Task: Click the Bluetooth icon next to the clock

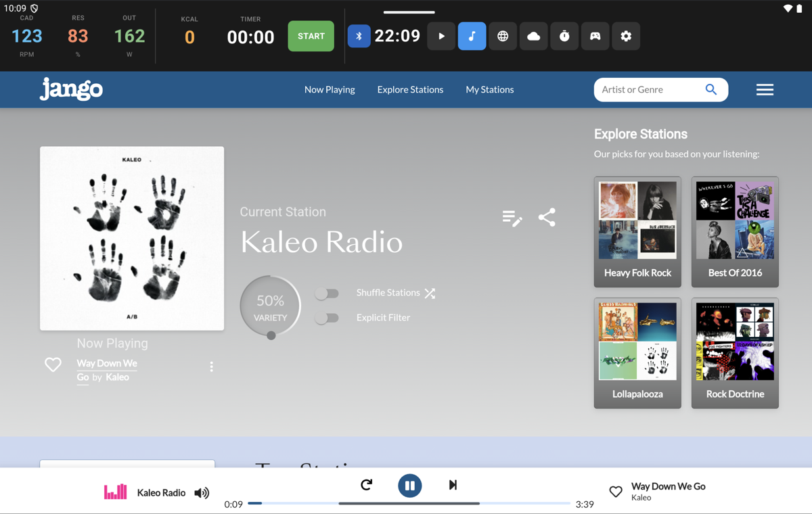Action: coord(359,36)
